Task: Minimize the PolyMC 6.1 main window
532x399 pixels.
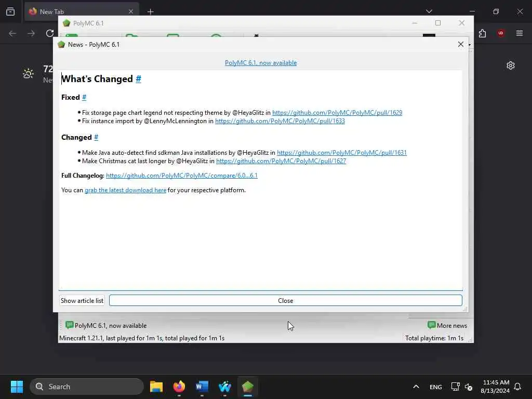Action: [x=414, y=23]
